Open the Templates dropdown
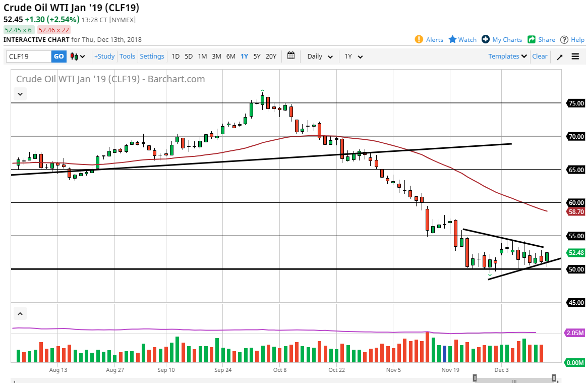The height and width of the screenshot is (383, 588). [x=506, y=56]
